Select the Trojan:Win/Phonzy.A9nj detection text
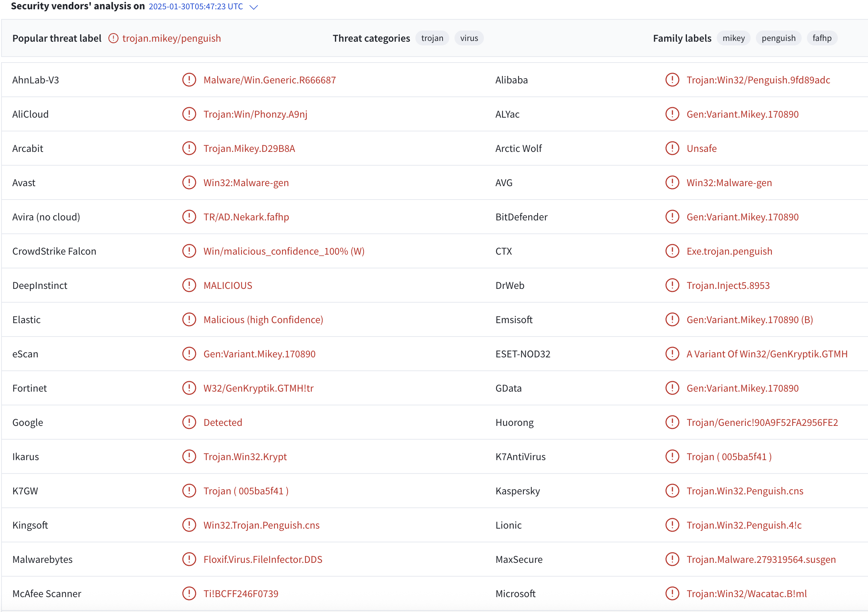868x612 pixels. (255, 114)
